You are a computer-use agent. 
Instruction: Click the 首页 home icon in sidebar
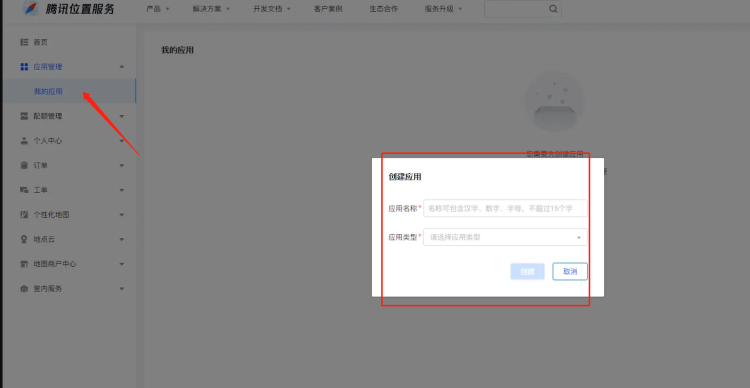(24, 42)
